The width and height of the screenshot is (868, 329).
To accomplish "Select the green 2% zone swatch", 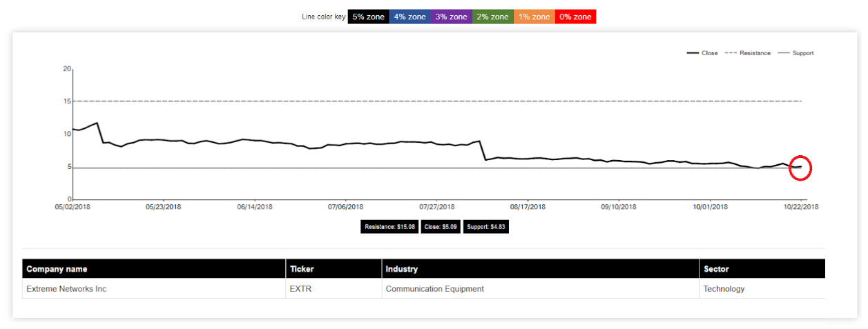I will pos(492,17).
